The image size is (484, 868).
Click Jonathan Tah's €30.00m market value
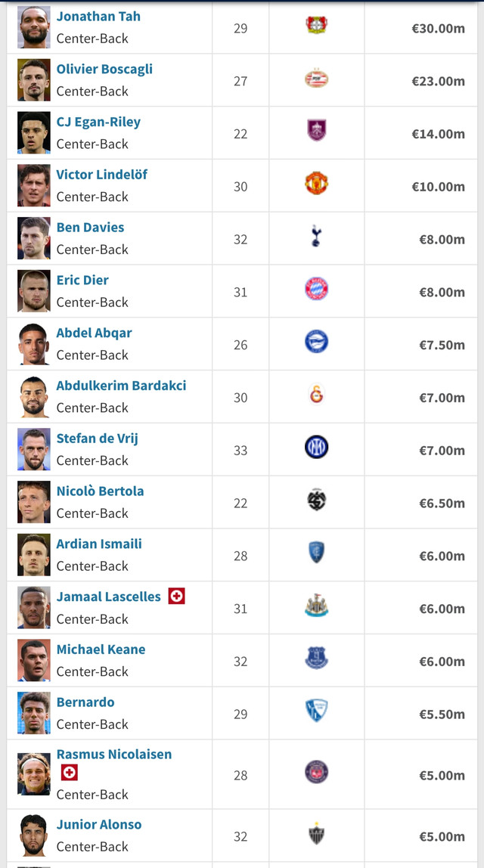click(438, 28)
